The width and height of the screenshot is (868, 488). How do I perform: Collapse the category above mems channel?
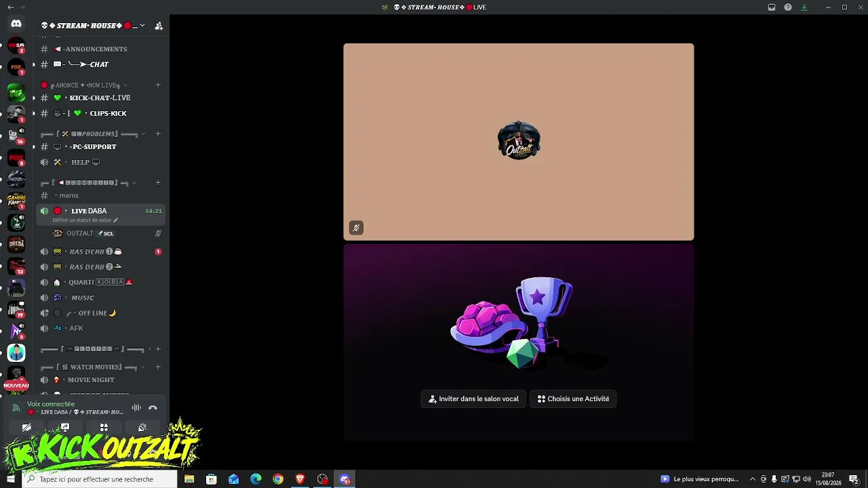pyautogui.click(x=88, y=182)
